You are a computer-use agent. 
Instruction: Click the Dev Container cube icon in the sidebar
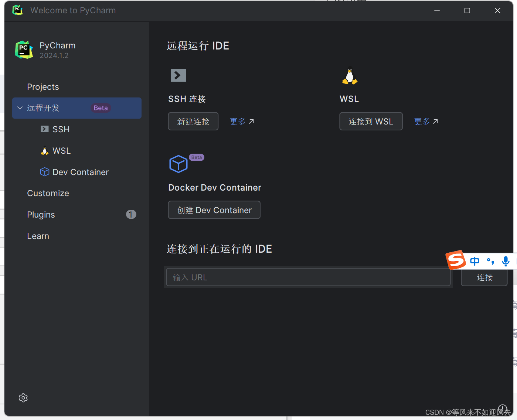(45, 172)
